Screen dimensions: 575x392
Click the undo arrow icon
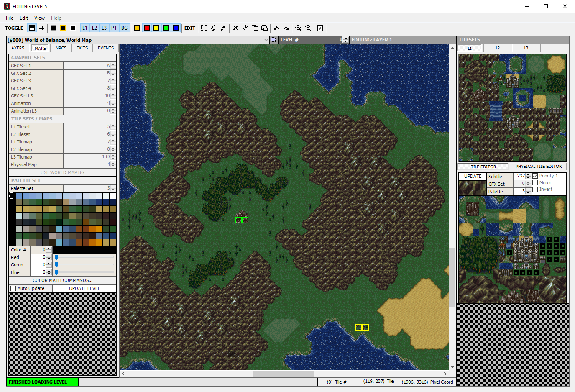click(276, 28)
